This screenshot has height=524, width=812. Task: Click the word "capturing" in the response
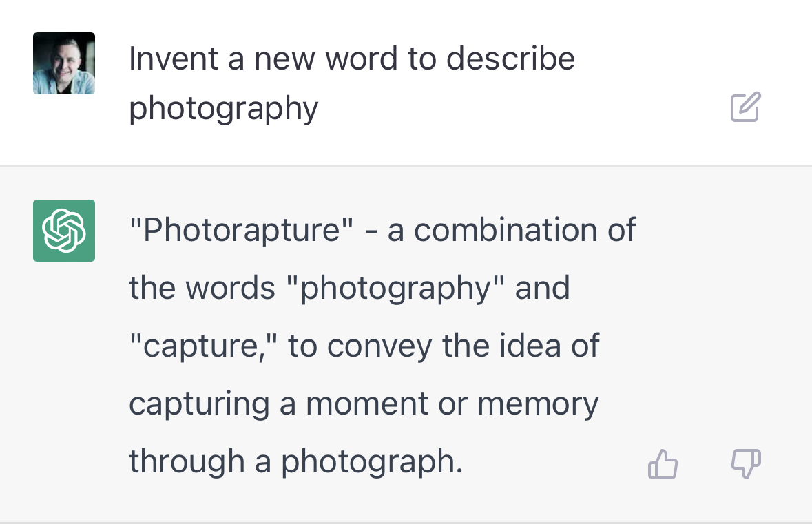[x=199, y=404]
